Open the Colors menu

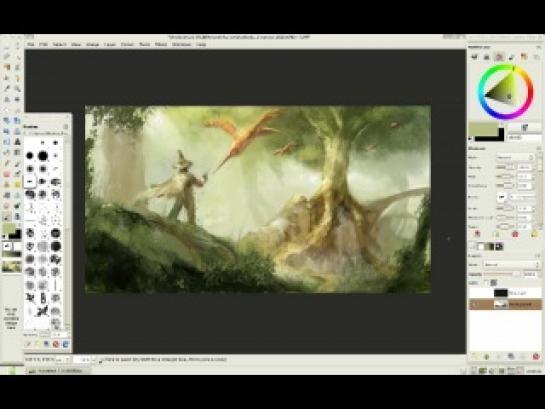(x=127, y=44)
